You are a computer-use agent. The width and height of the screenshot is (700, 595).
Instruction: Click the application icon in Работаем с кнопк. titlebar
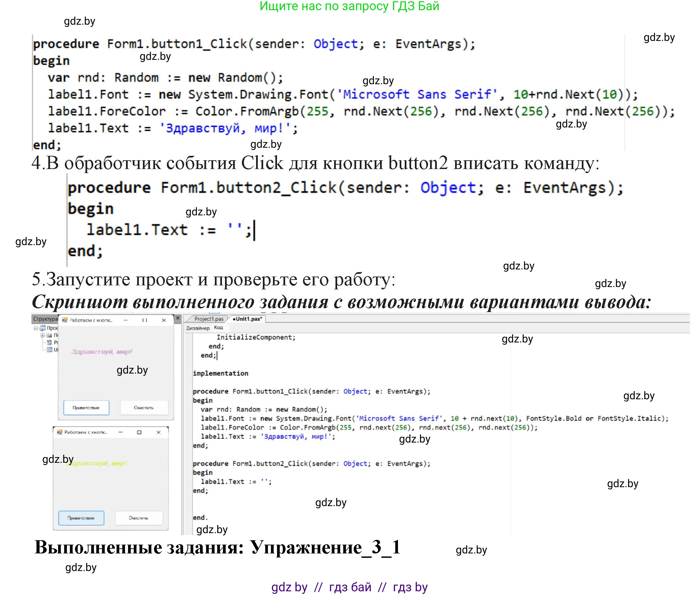(65, 320)
